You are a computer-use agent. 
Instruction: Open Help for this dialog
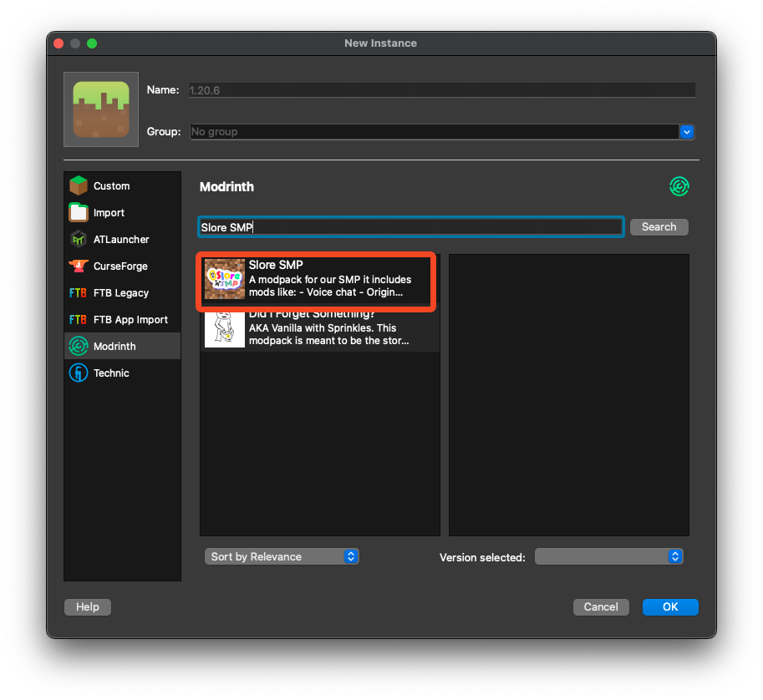[88, 606]
